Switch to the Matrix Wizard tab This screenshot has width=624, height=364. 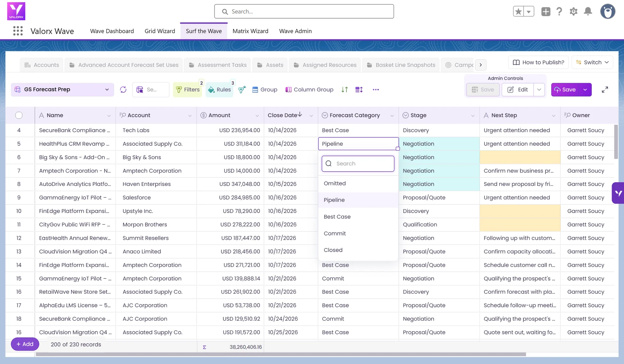pos(250,31)
